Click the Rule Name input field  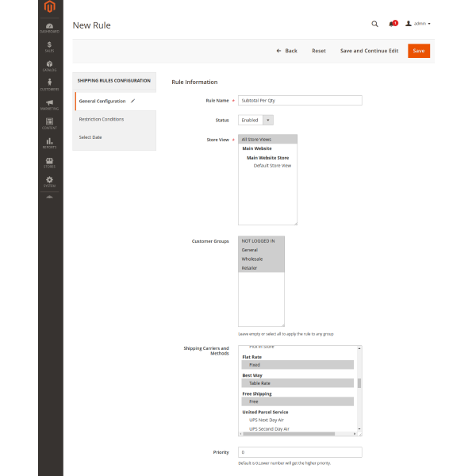[300, 101]
